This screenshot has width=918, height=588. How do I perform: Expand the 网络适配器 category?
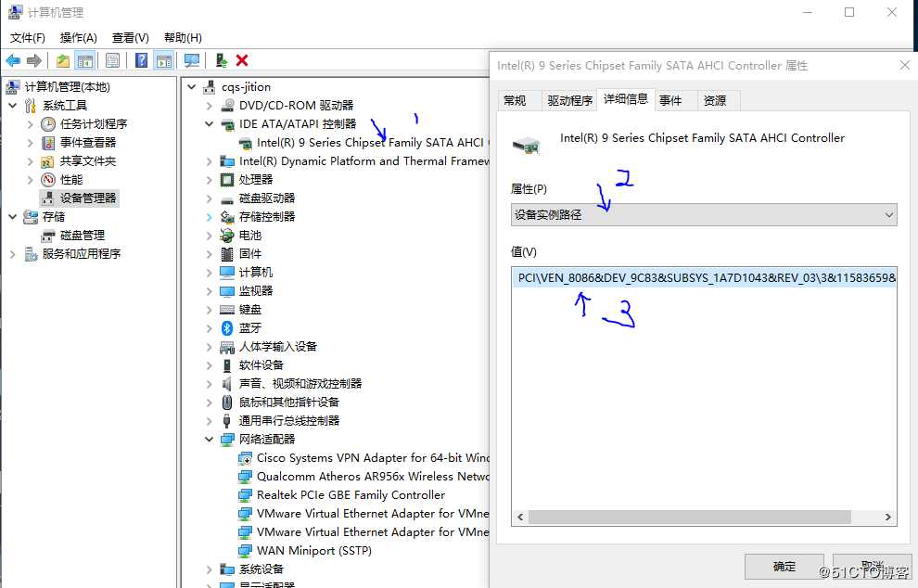click(x=210, y=439)
